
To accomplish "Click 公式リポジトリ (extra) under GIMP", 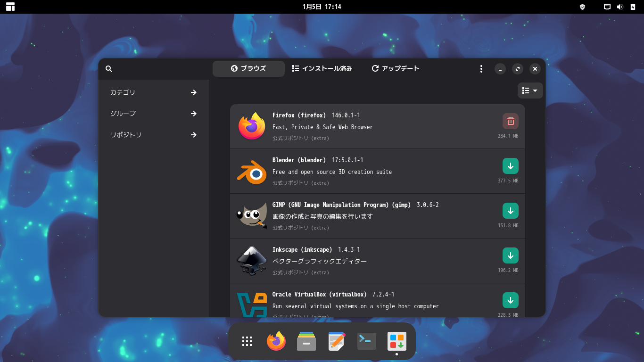I will point(301,228).
